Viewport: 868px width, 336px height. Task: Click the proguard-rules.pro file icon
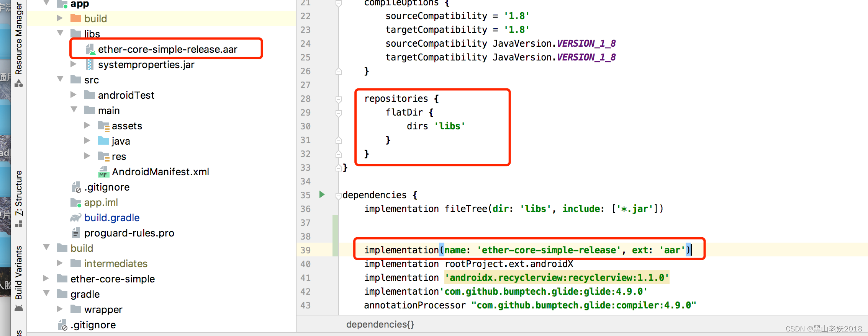(x=75, y=233)
